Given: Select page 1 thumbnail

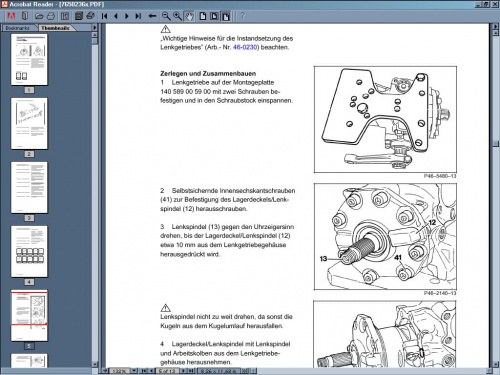Looking at the screenshot, I should [29, 60].
